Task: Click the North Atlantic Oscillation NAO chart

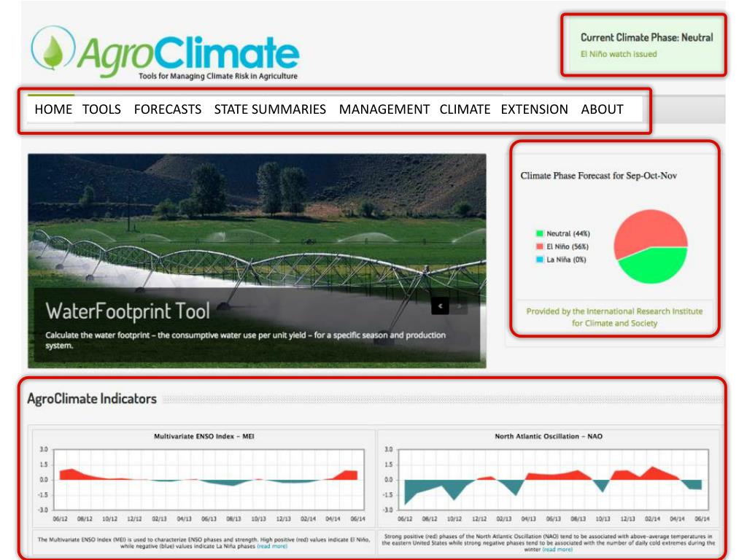Action: click(x=553, y=480)
